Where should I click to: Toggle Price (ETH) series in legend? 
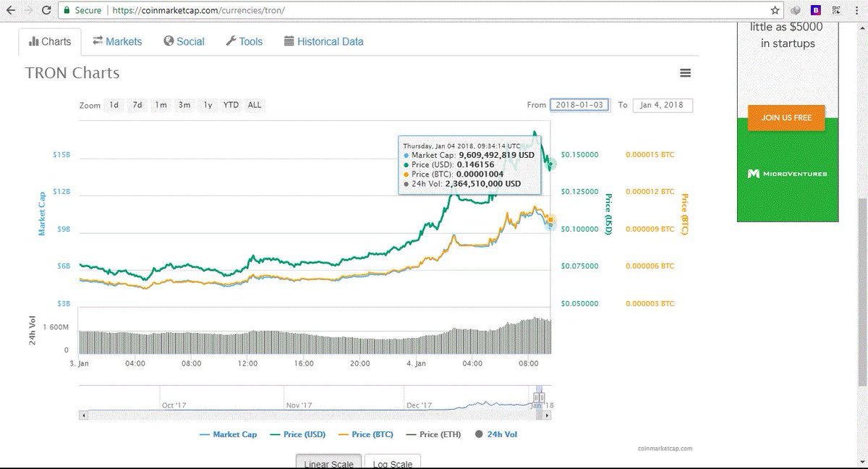[433, 434]
